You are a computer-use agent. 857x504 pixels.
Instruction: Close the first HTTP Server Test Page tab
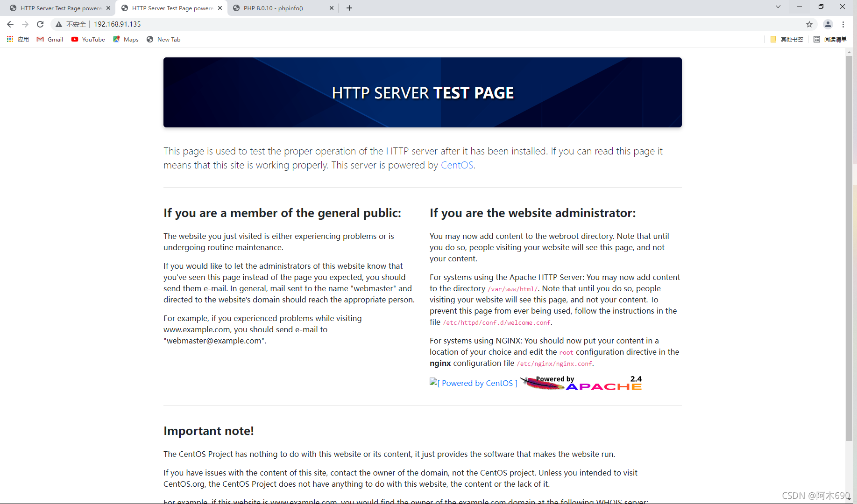tap(108, 8)
